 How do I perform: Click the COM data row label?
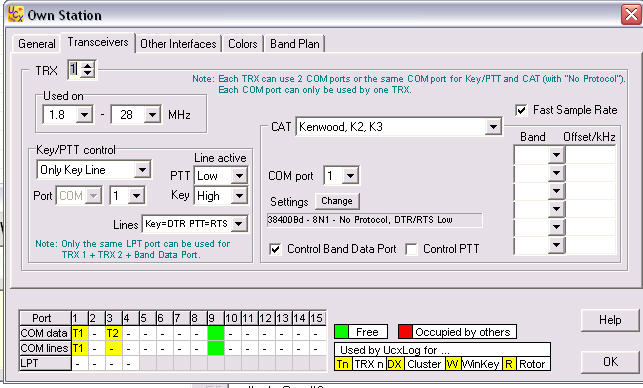point(45,333)
